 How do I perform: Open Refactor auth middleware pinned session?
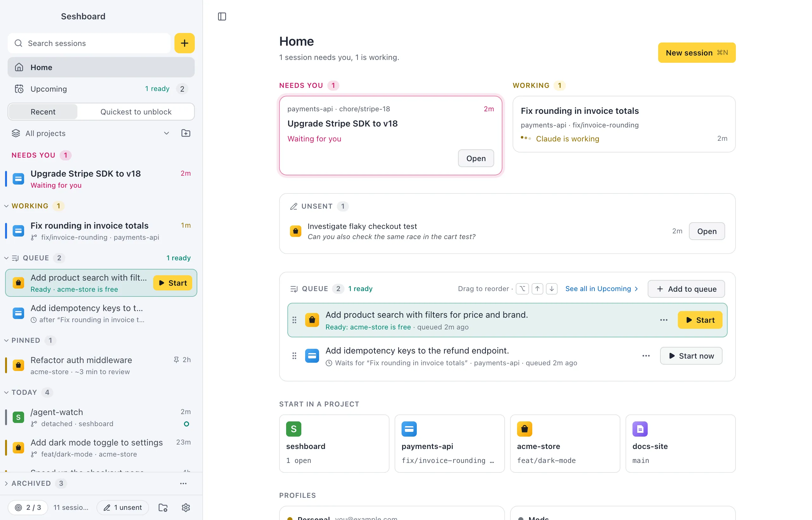coord(101,365)
